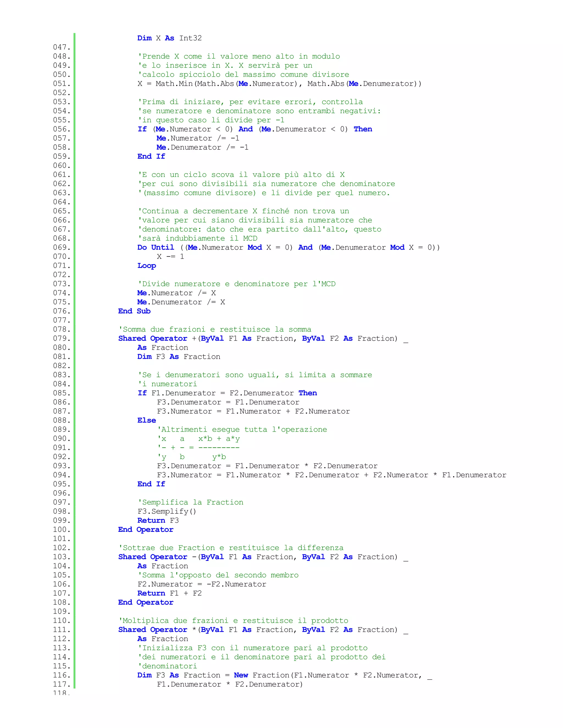Click 'If F1.Denumerator = F2.Denumerator Then'

coord(227,393)
